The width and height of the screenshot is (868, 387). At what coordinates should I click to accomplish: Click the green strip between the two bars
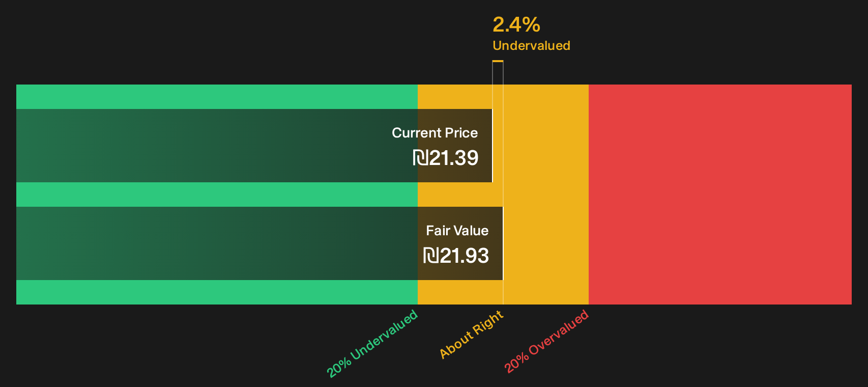217,195
